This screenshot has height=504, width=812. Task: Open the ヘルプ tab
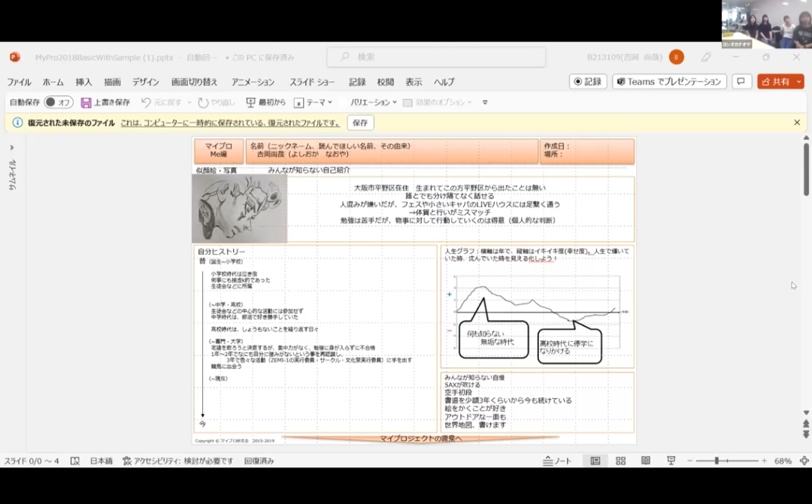(x=444, y=82)
